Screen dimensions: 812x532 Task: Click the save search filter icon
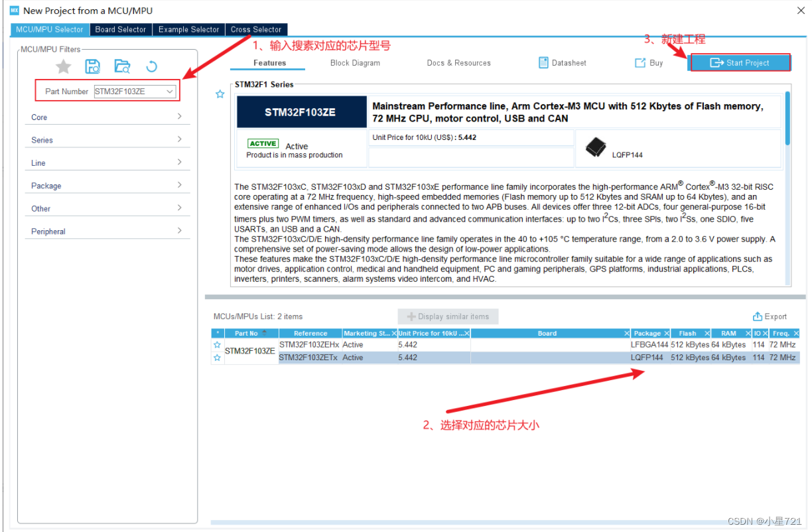[93, 66]
